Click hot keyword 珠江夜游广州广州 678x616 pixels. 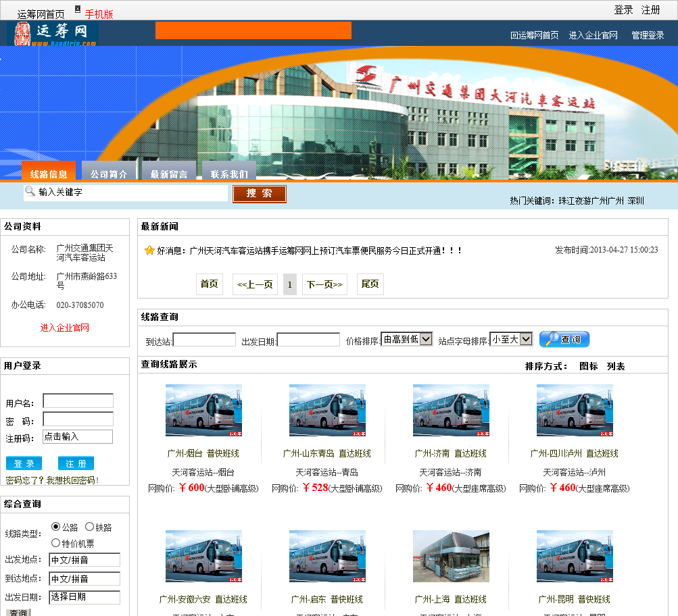(591, 201)
